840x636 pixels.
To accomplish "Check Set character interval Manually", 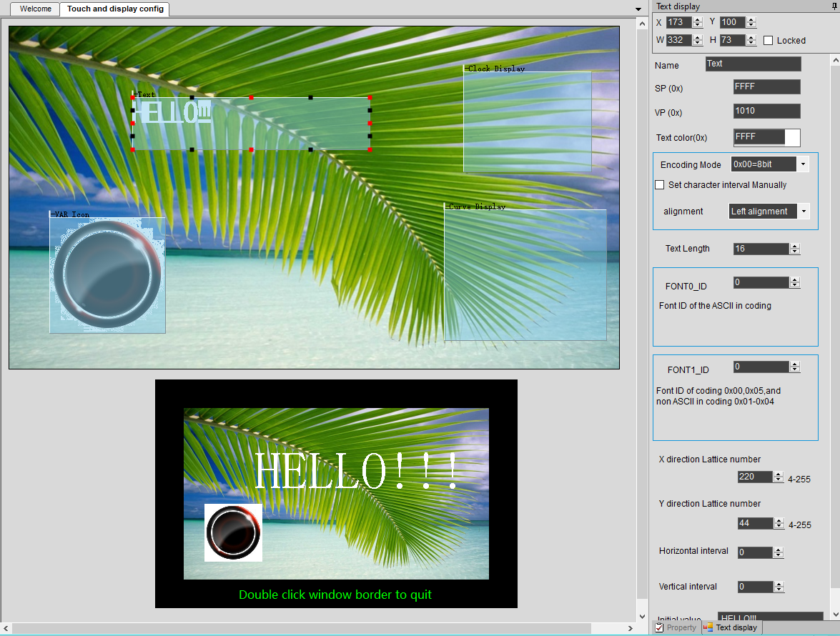I will [660, 184].
